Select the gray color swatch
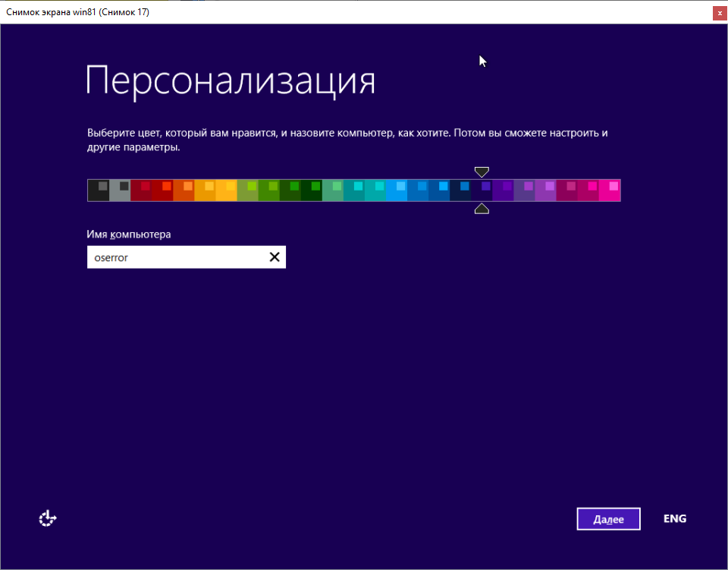This screenshot has width=728, height=570. (120, 191)
